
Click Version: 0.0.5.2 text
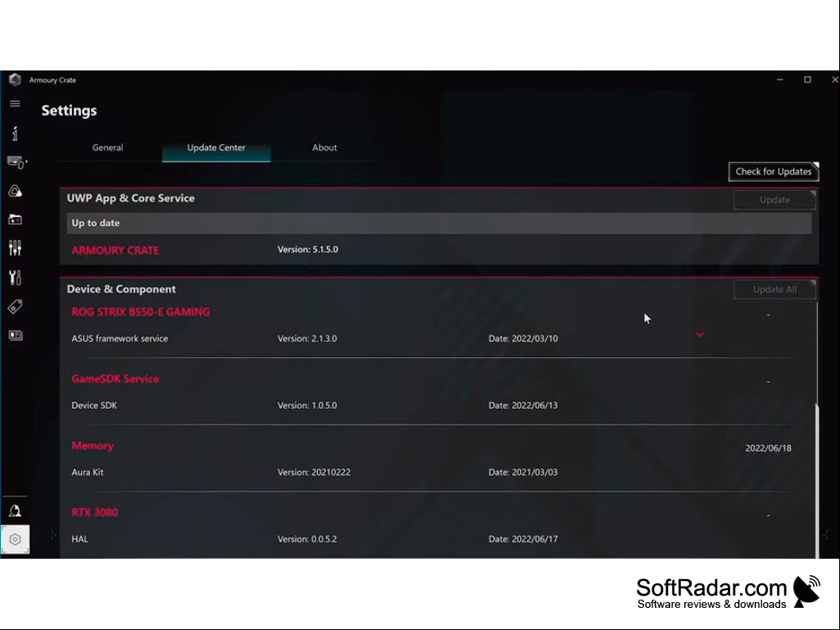pos(307,539)
